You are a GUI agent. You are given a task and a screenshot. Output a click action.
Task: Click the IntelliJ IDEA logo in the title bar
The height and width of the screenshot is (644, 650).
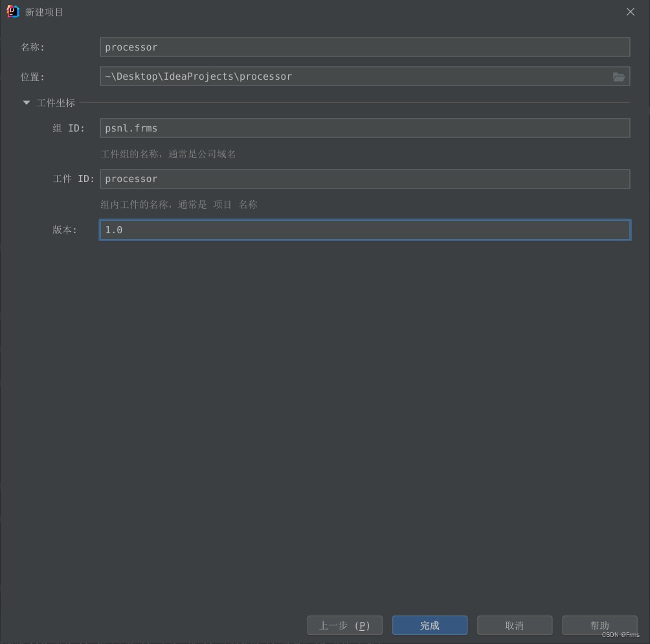[12, 11]
